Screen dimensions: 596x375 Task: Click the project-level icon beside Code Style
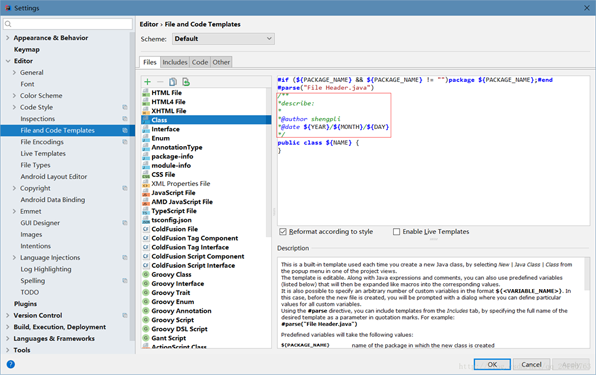pos(125,107)
